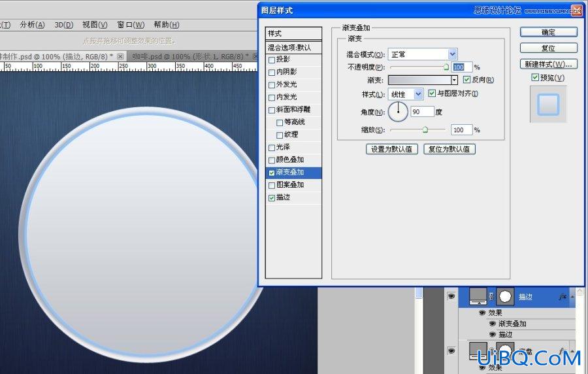Click layers panel scrollbar up arrow
Image resolution: width=588 pixels, height=374 pixels.
pos(580,291)
